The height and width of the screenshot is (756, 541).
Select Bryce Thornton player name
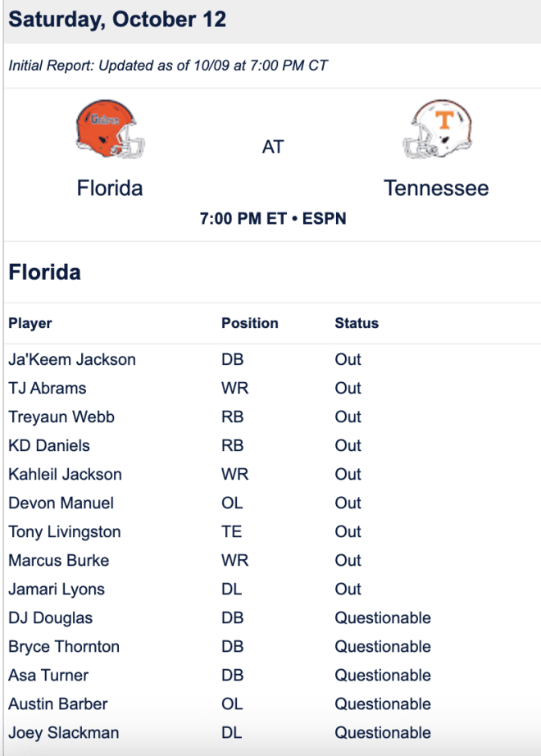point(64,647)
